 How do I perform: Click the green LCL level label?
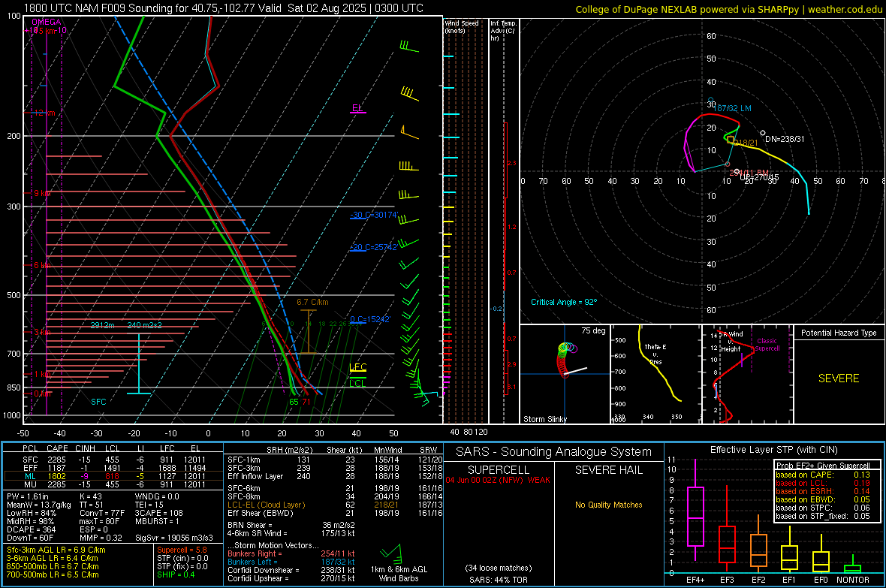pyautogui.click(x=357, y=383)
